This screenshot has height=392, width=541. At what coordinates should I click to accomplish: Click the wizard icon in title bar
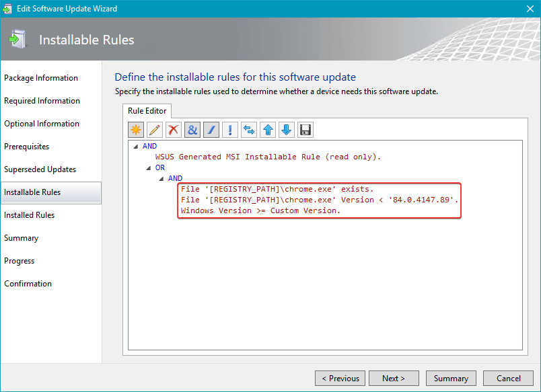point(7,9)
